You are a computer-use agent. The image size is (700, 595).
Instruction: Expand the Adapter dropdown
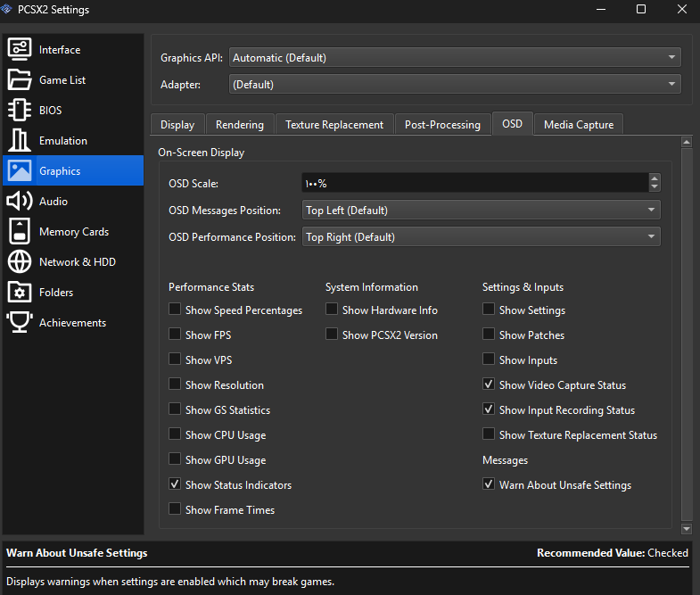455,85
